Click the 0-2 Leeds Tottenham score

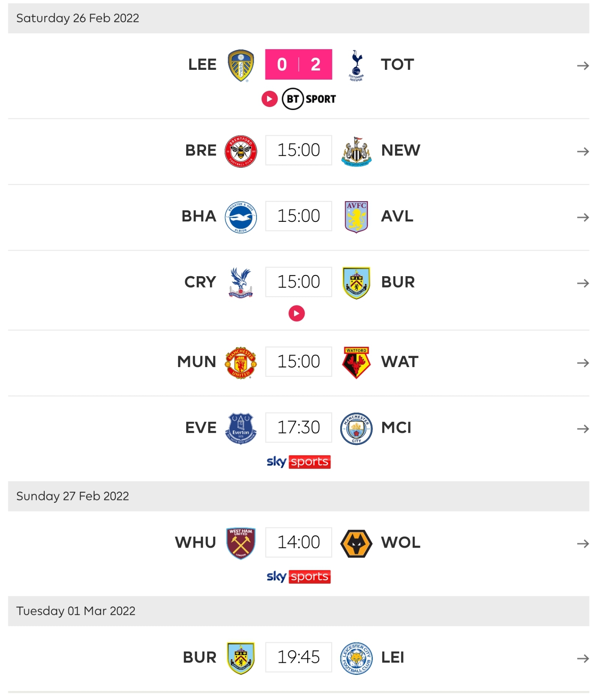pyautogui.click(x=299, y=65)
